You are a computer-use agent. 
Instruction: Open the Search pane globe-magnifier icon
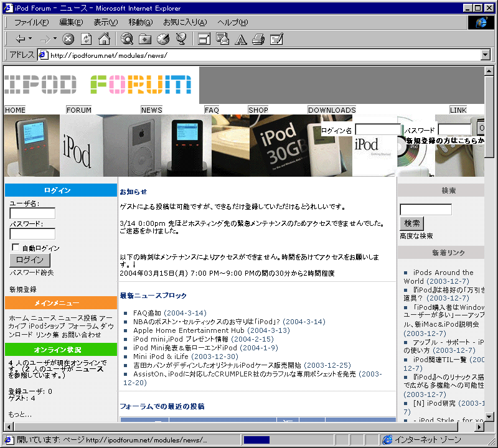tap(127, 39)
